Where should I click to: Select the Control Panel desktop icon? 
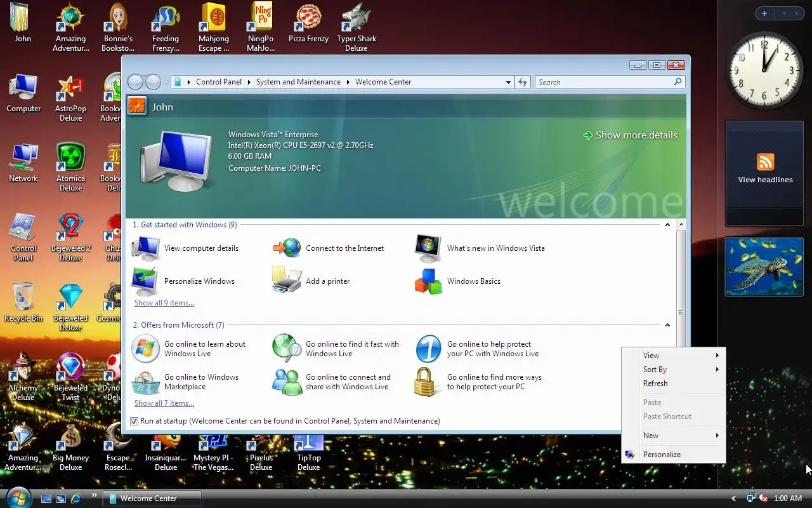click(23, 237)
